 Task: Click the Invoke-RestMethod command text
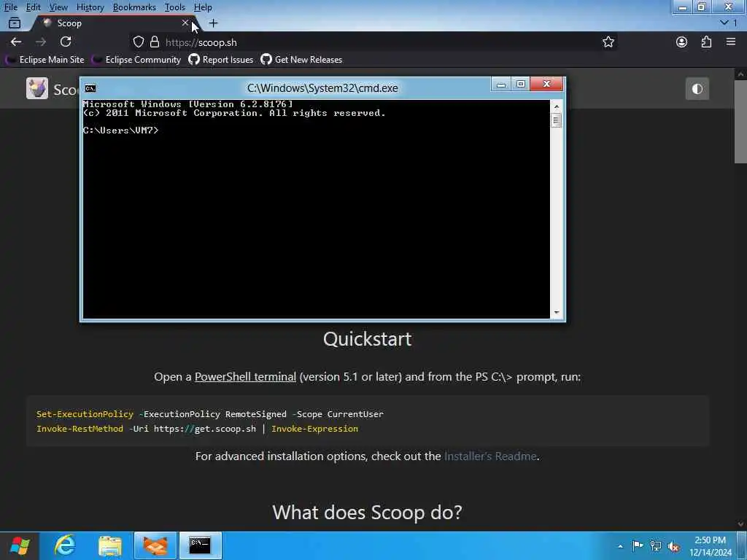[x=80, y=429]
